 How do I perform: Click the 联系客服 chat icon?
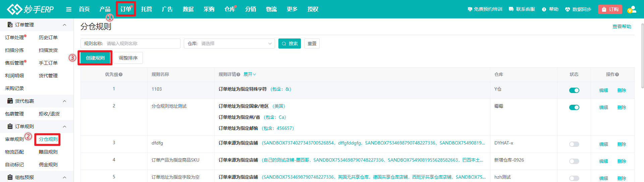tap(511, 9)
